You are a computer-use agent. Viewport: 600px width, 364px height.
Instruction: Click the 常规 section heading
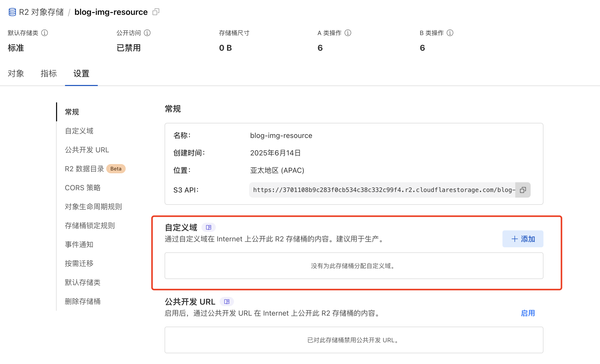[173, 109]
